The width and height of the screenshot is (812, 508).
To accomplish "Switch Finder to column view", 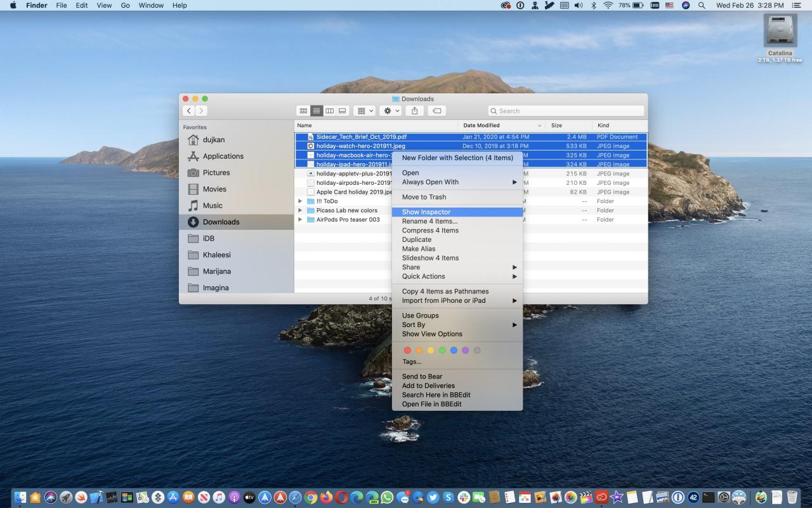I will pyautogui.click(x=329, y=110).
